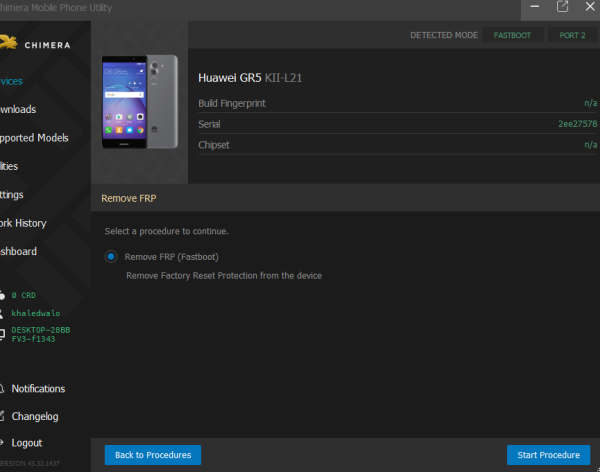Viewport: 600px width, 472px height.
Task: Click the Build Fingerprint row label
Action: [232, 103]
